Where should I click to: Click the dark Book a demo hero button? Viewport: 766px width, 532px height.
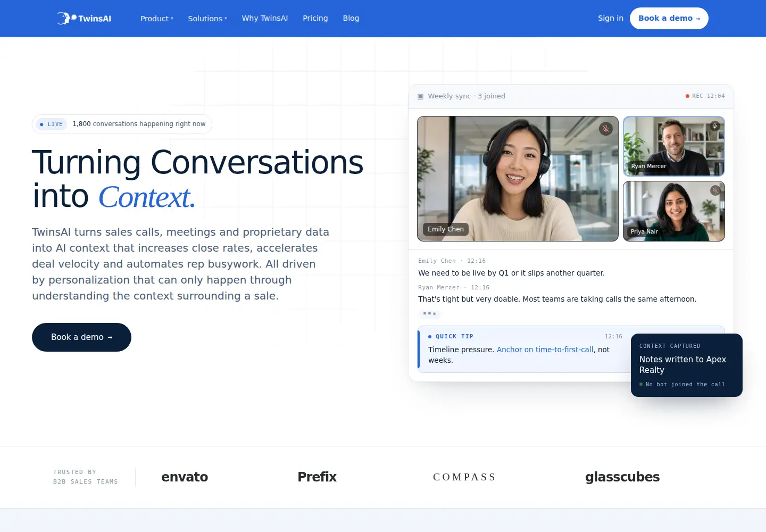pyautogui.click(x=81, y=337)
